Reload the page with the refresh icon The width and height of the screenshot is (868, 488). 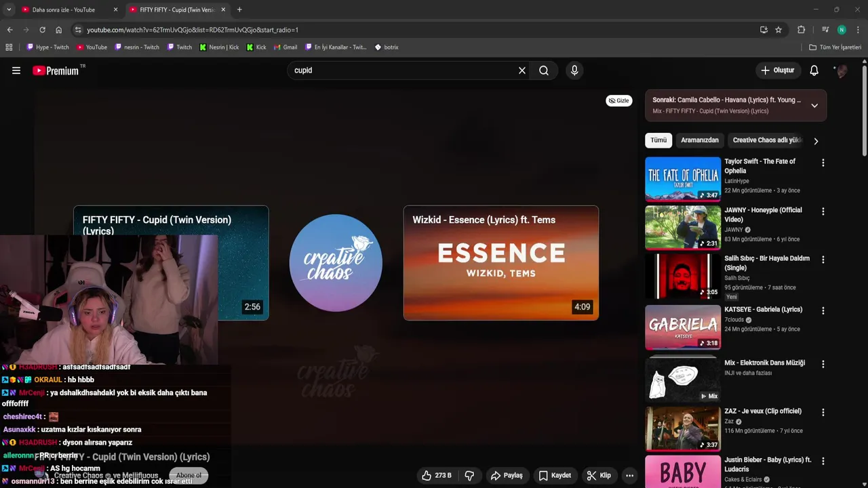[42, 30]
